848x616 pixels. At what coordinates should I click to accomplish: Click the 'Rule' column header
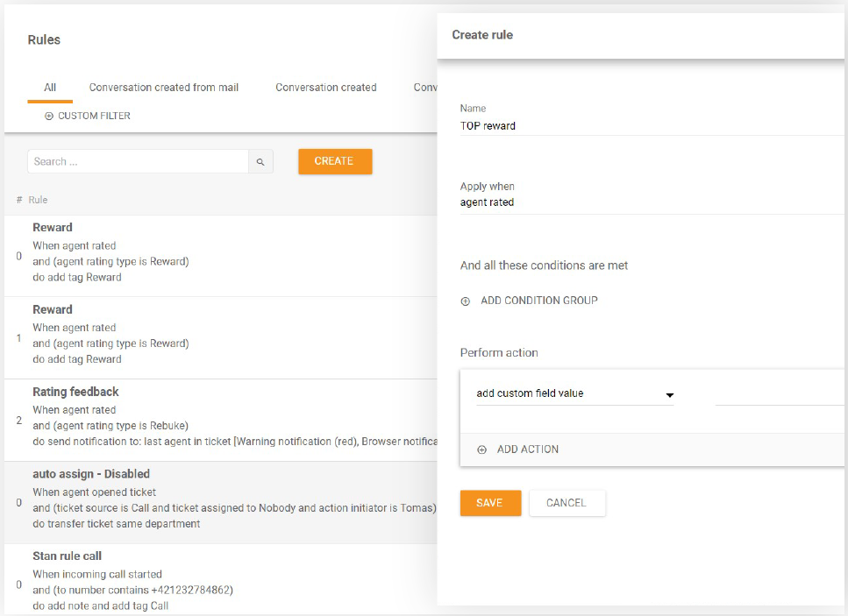38,200
